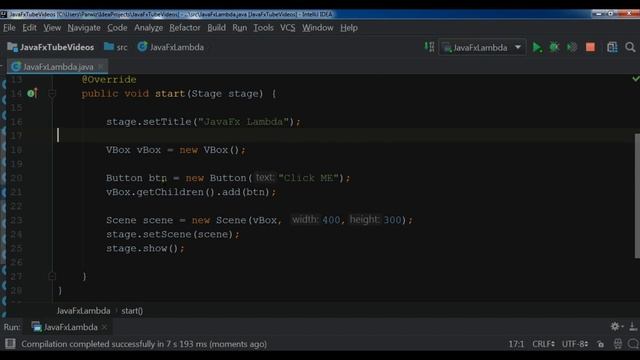The height and width of the screenshot is (360, 640).
Task: Open the Tools menu
Action: [263, 28]
